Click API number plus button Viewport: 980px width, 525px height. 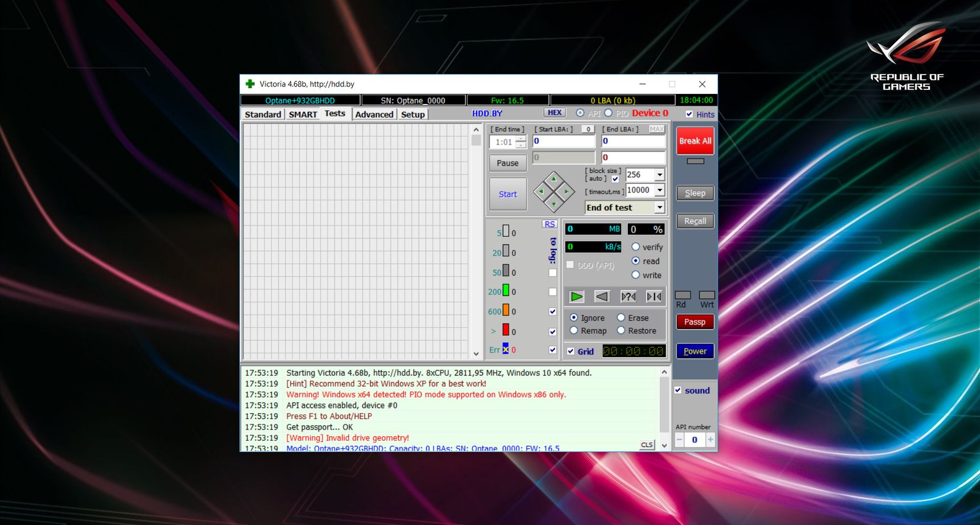tap(710, 440)
